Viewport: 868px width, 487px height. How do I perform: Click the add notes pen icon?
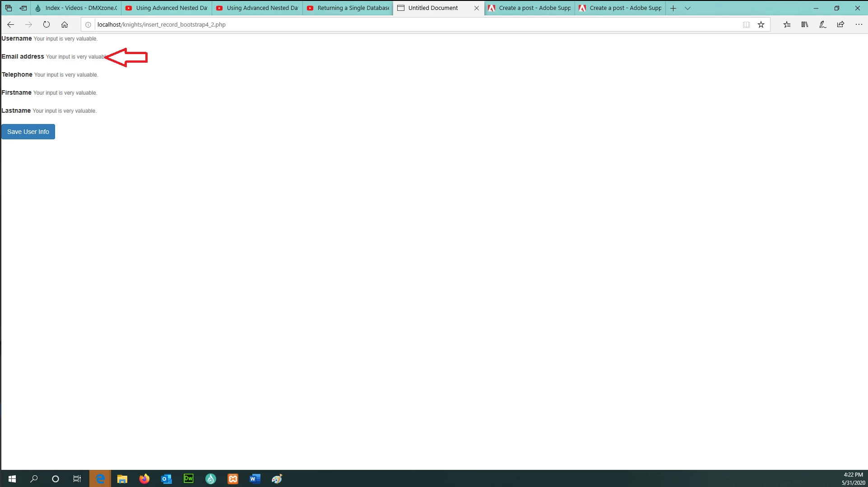[x=822, y=25]
